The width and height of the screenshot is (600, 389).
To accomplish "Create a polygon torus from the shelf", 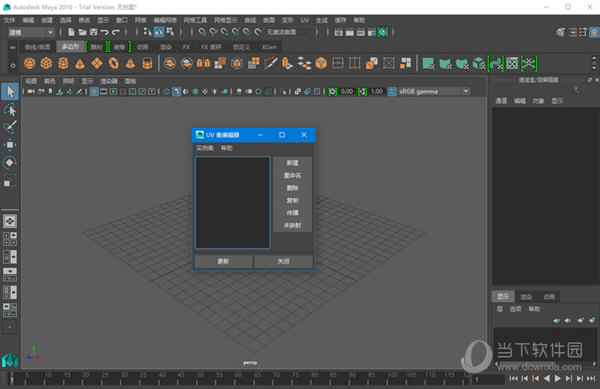I will 114,63.
